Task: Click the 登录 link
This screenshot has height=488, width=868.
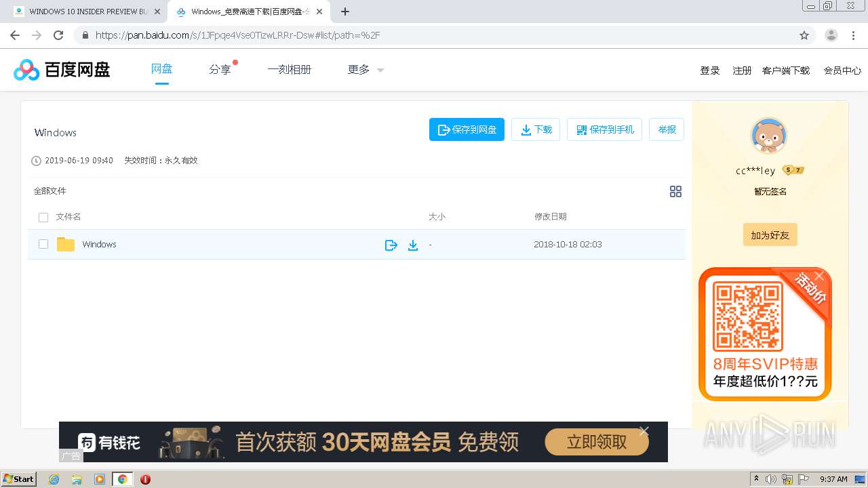Action: click(710, 70)
